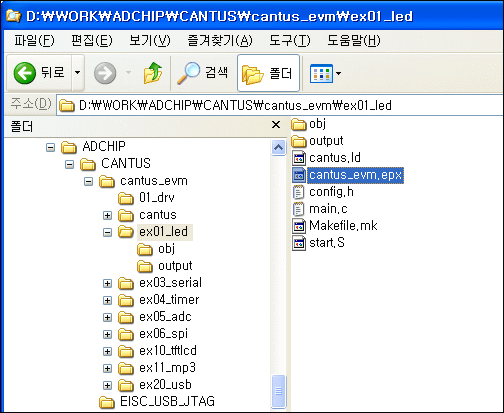Click the Views grid icon
The image size is (504, 413).
pyautogui.click(x=321, y=73)
